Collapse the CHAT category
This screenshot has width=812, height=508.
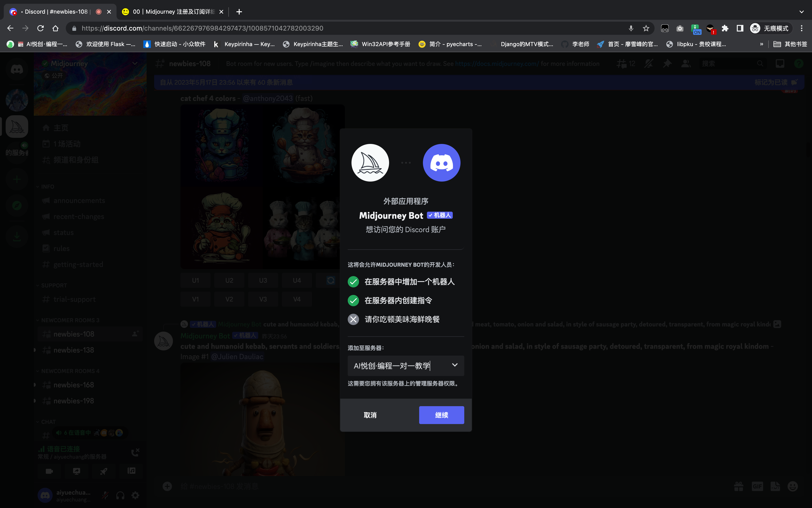pos(46,422)
